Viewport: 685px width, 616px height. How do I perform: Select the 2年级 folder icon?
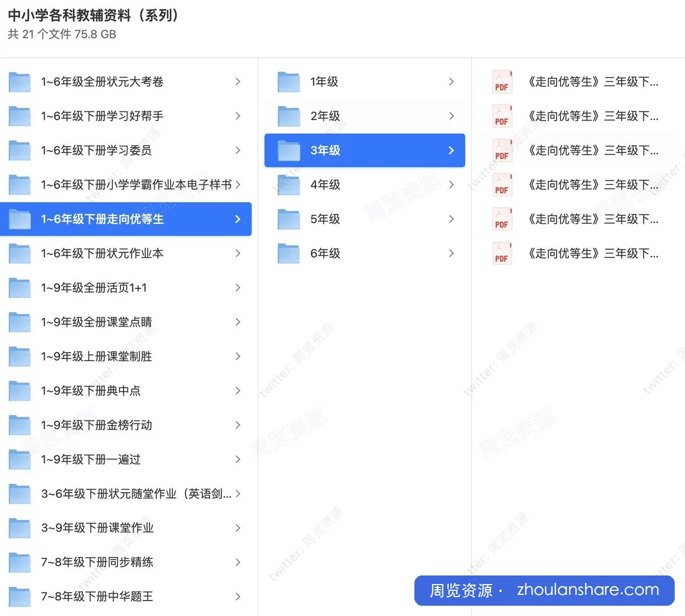(x=289, y=116)
